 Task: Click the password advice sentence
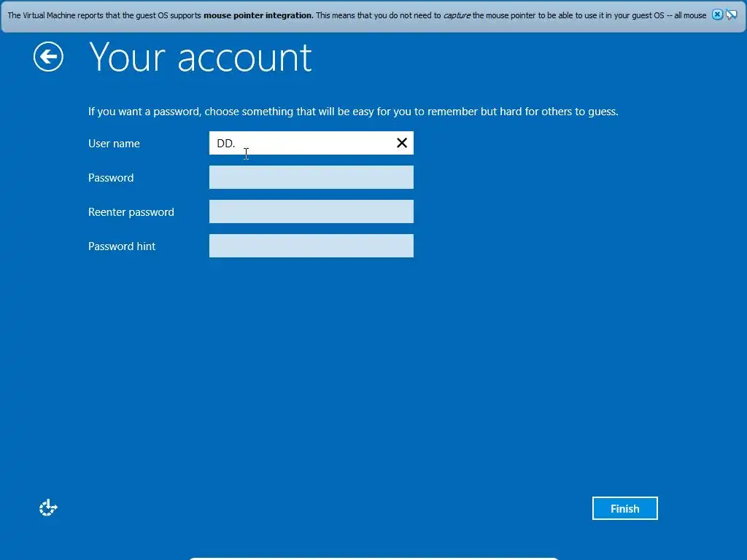tap(353, 112)
